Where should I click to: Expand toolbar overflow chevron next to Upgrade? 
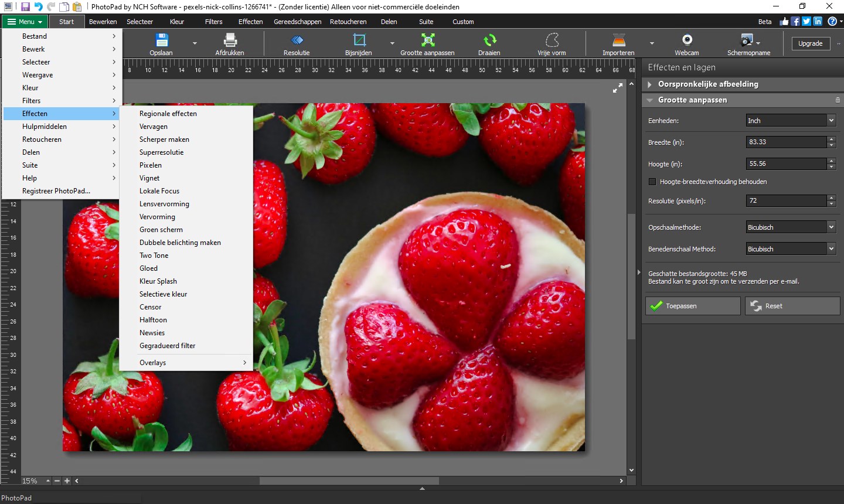838,43
